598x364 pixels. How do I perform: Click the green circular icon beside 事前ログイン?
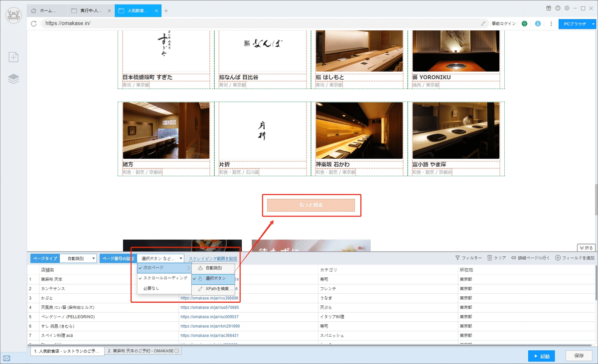525,23
